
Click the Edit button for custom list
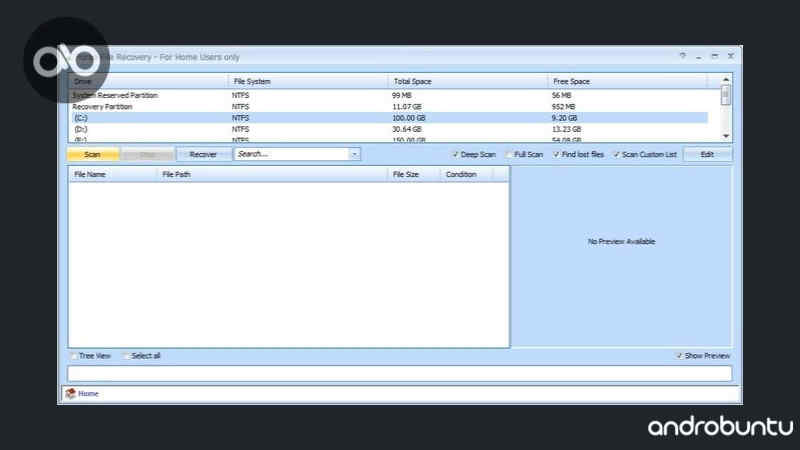point(707,155)
